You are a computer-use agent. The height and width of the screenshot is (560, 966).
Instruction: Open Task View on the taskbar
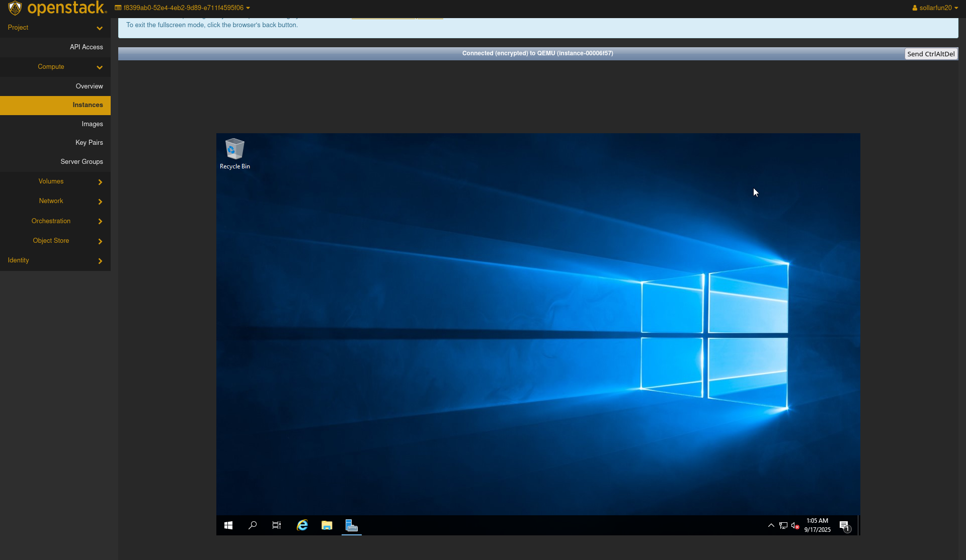click(x=277, y=525)
